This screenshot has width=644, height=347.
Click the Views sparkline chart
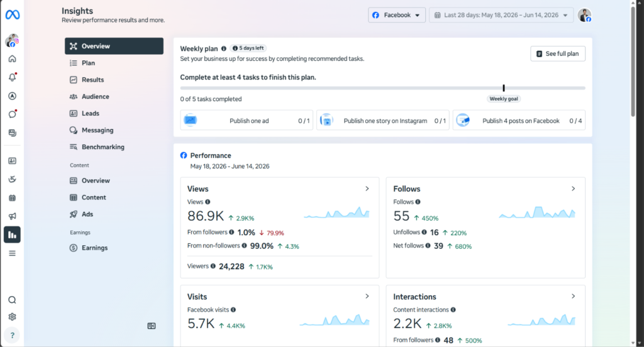pos(336,212)
